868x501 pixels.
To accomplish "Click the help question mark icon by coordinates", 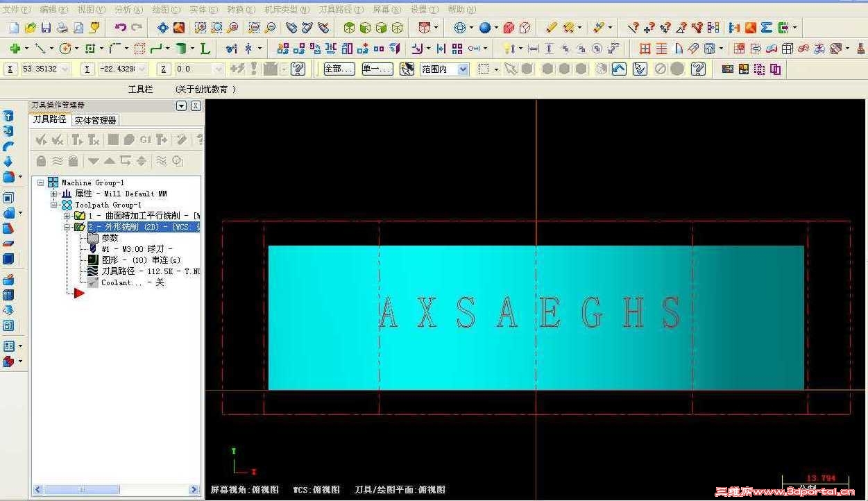I will point(298,69).
